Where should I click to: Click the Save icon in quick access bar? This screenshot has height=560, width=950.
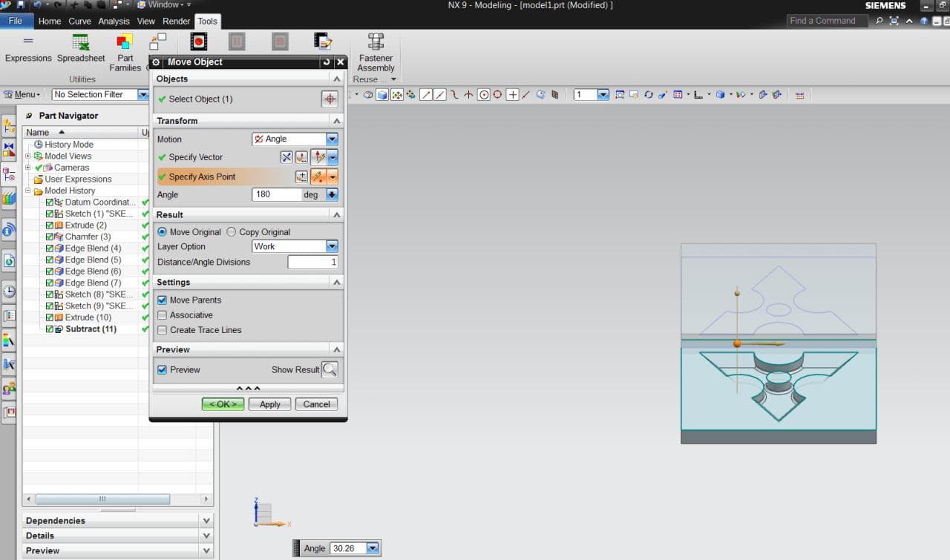[20, 5]
